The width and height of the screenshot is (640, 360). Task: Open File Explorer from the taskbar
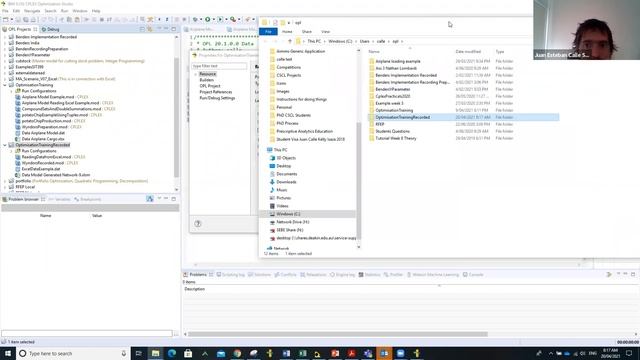click(x=156, y=353)
